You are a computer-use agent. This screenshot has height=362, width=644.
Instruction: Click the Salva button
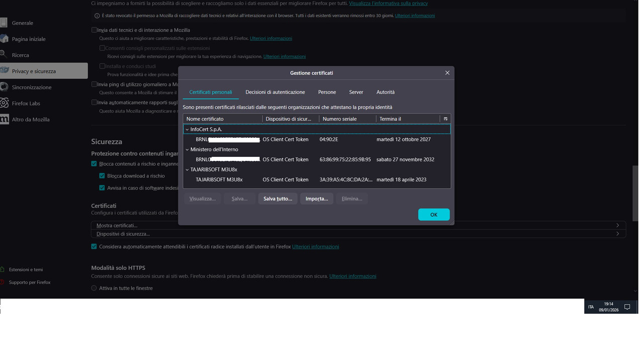point(239,199)
